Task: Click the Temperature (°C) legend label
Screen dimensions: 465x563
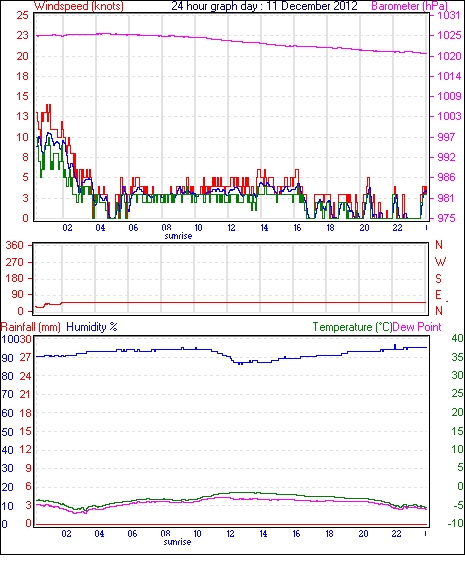Action: (x=352, y=327)
